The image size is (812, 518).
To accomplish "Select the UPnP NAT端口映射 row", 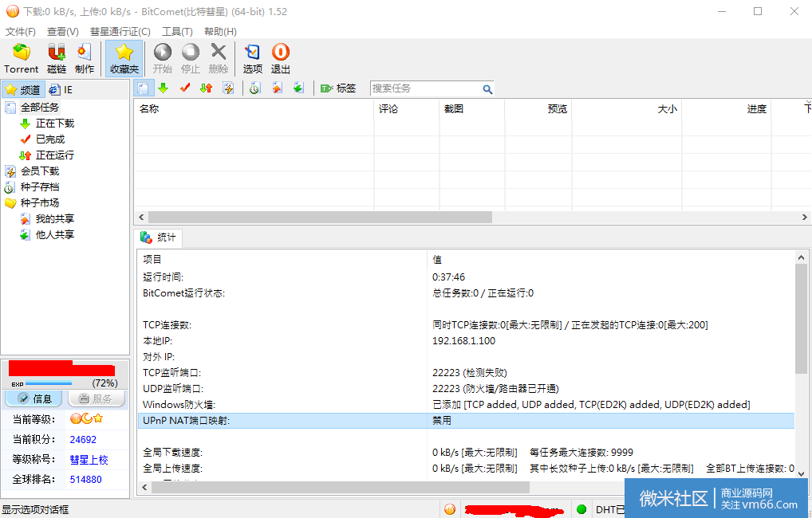I will [466, 421].
